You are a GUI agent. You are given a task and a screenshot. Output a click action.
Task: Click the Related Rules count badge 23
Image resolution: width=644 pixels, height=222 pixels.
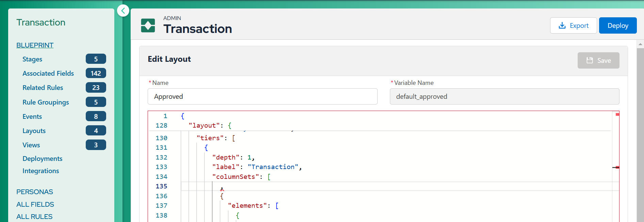pos(96,88)
